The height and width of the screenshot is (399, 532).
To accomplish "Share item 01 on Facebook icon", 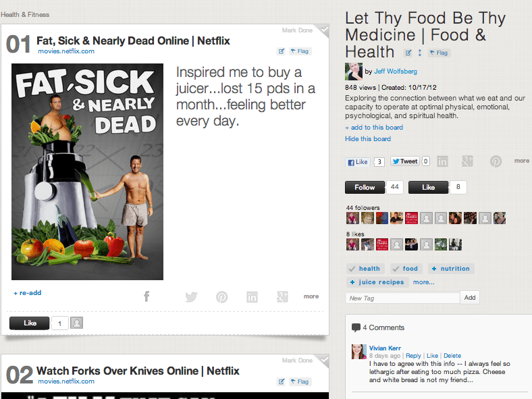I will (x=147, y=296).
